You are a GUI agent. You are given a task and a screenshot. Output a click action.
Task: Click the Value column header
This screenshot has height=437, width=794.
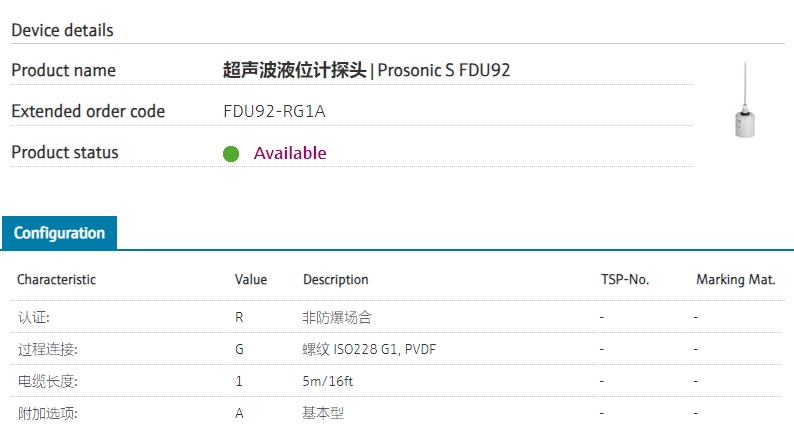coord(251,280)
